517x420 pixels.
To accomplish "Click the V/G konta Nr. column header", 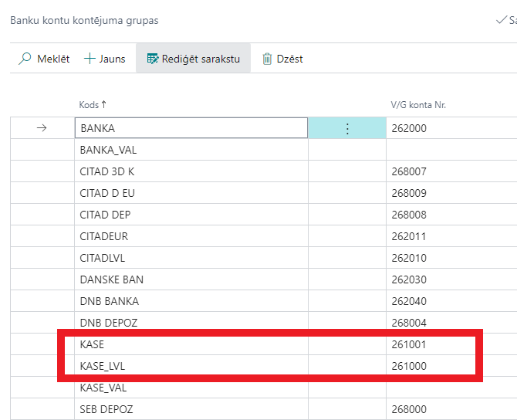I will tap(418, 104).
